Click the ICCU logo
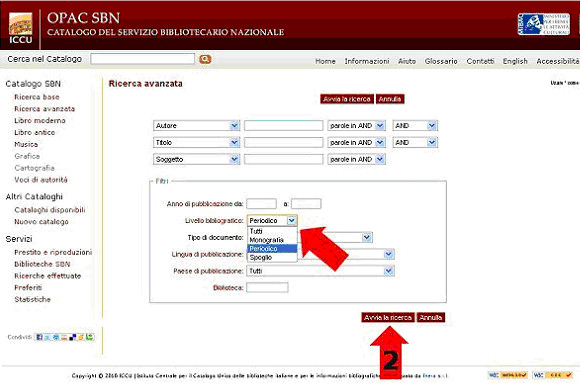This screenshot has height=383, width=580. (x=20, y=28)
